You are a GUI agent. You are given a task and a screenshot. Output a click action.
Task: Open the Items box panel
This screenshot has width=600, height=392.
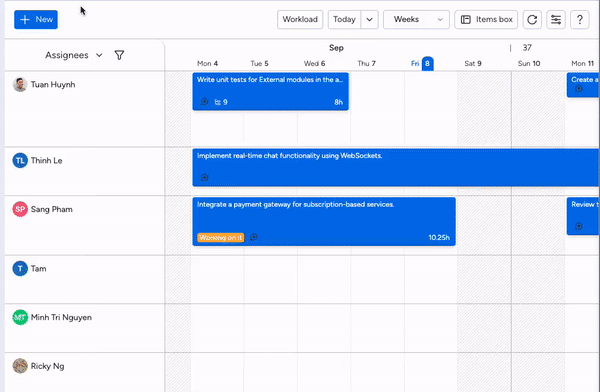tap(486, 20)
